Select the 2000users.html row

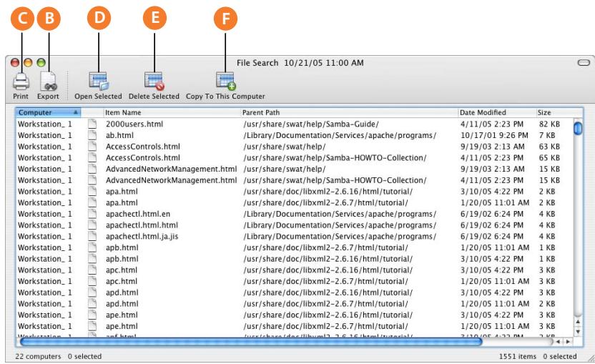pos(295,124)
